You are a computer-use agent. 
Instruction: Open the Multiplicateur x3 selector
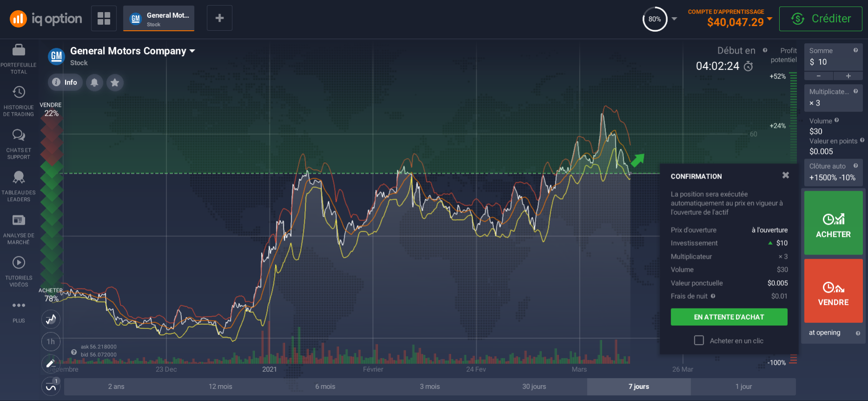(833, 98)
